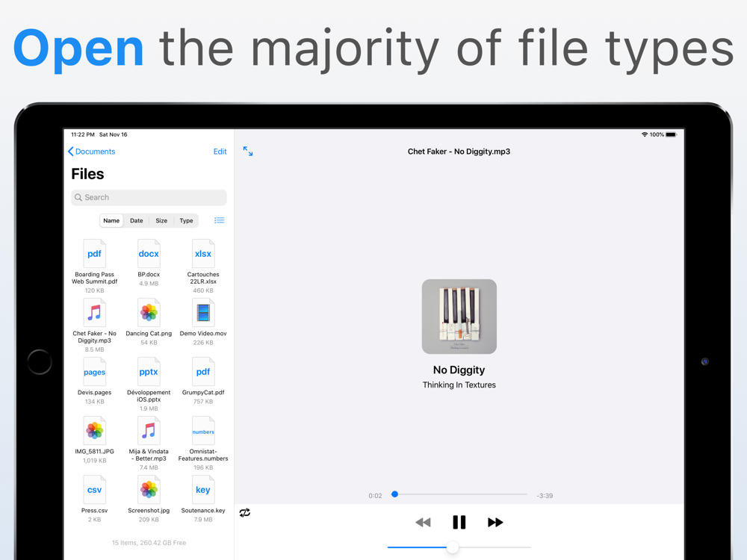Open the Cartouches 22LR.xlsx file icon
The width and height of the screenshot is (747, 560).
(x=203, y=254)
